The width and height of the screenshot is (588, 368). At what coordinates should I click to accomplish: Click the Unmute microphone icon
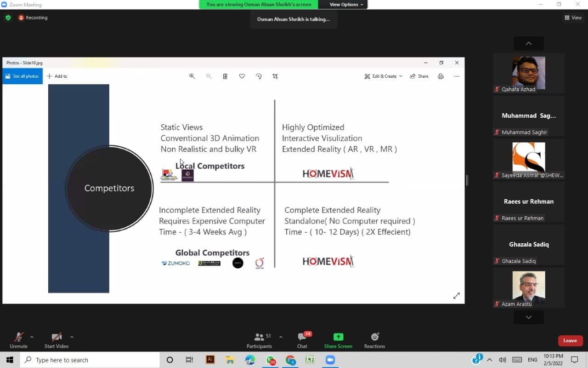pos(18,337)
